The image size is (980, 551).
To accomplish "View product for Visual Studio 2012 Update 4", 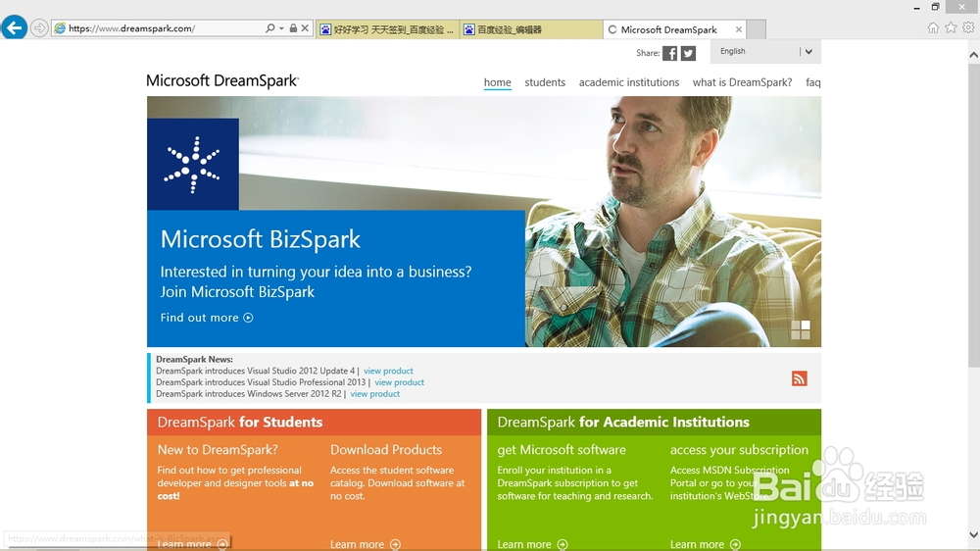I will click(388, 371).
